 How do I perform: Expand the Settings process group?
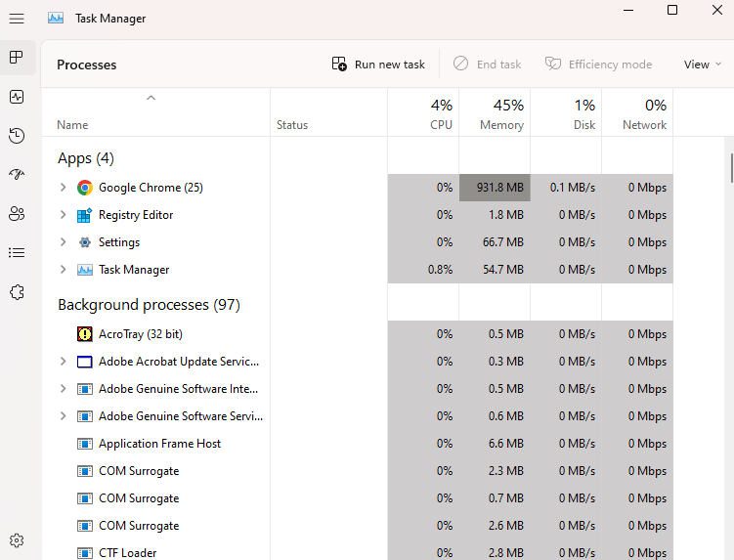pos(63,241)
